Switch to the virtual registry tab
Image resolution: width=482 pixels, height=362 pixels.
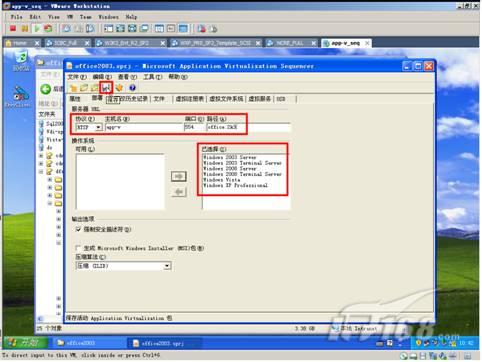(190, 99)
